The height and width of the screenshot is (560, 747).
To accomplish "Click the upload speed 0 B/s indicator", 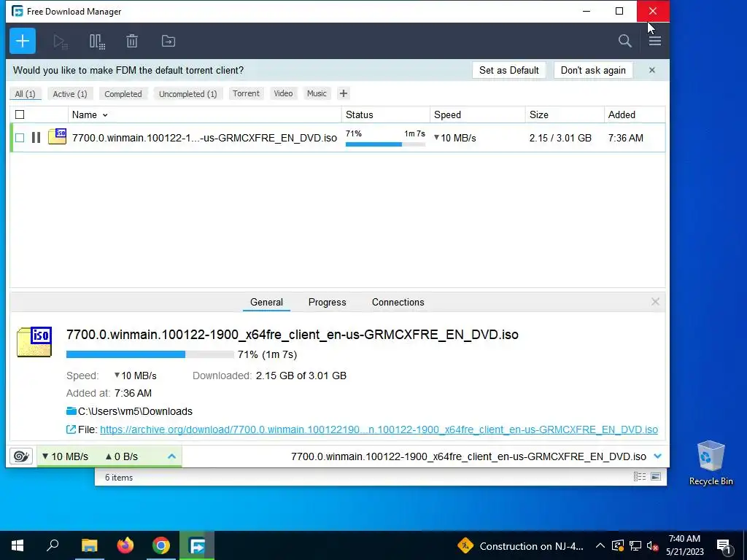I will pos(122,456).
